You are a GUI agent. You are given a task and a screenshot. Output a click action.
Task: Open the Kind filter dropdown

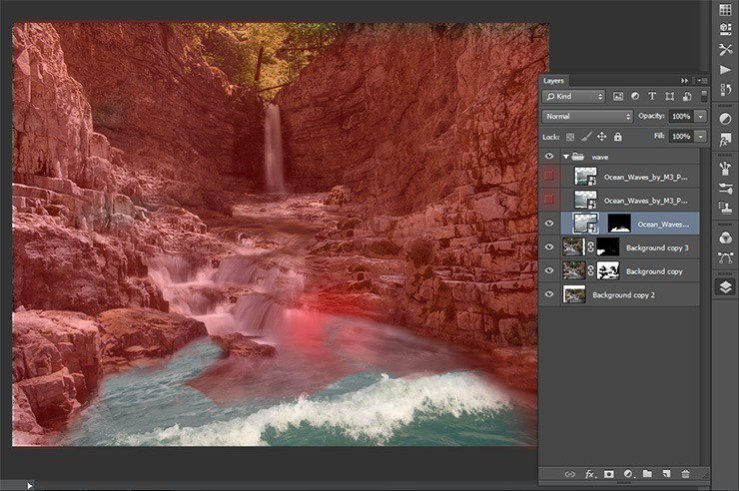[573, 96]
